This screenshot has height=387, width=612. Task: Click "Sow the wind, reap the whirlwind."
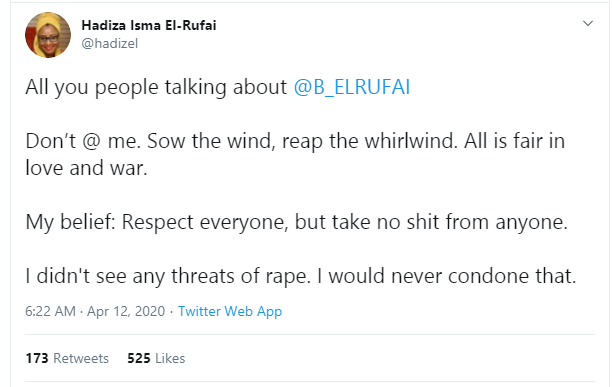(x=302, y=141)
